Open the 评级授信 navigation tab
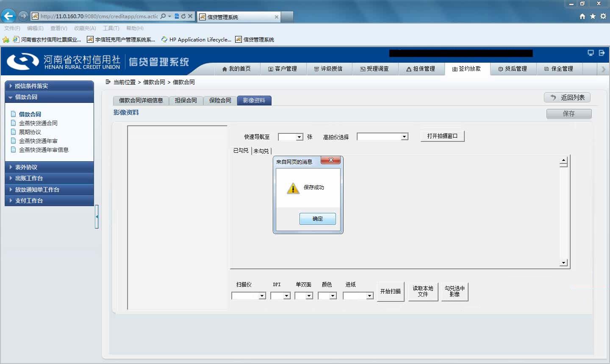610x364 pixels. coord(328,69)
